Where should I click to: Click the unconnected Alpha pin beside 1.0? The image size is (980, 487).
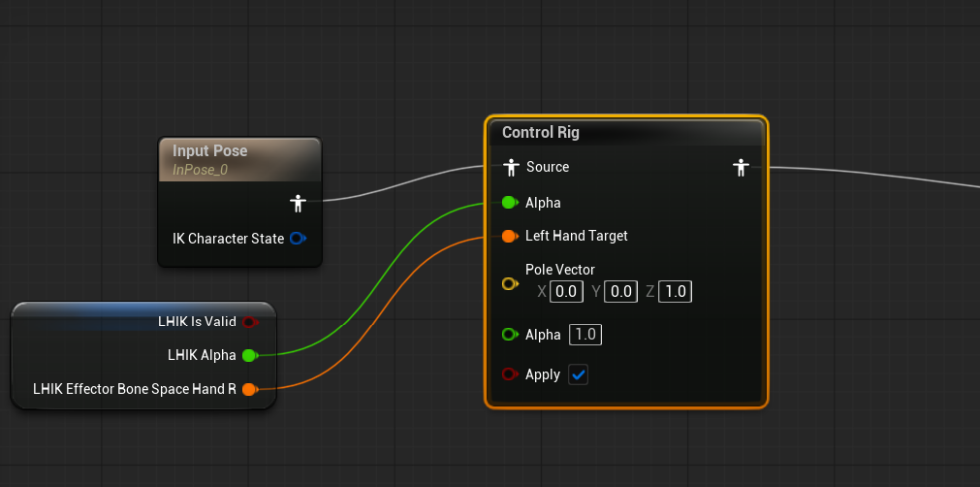[x=510, y=335]
